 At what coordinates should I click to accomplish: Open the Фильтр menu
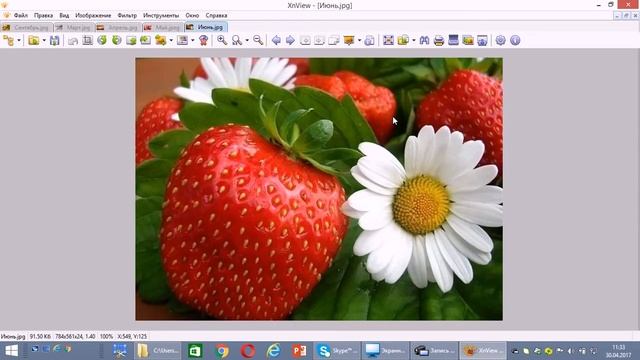point(127,16)
